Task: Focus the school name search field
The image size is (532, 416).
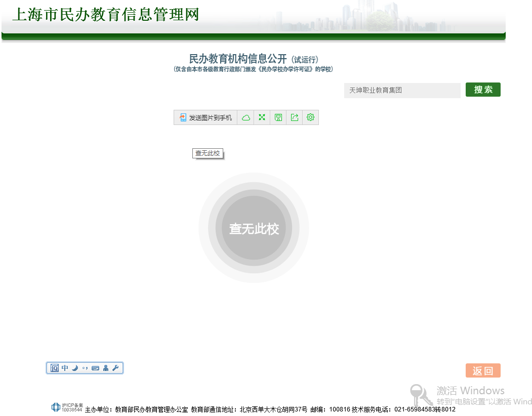Action: [x=402, y=90]
